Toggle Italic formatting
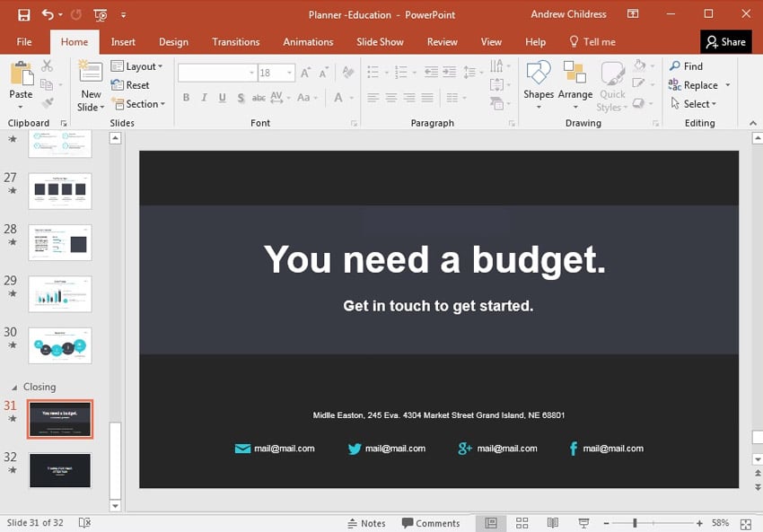Screen dimensions: 763x532 pos(204,98)
